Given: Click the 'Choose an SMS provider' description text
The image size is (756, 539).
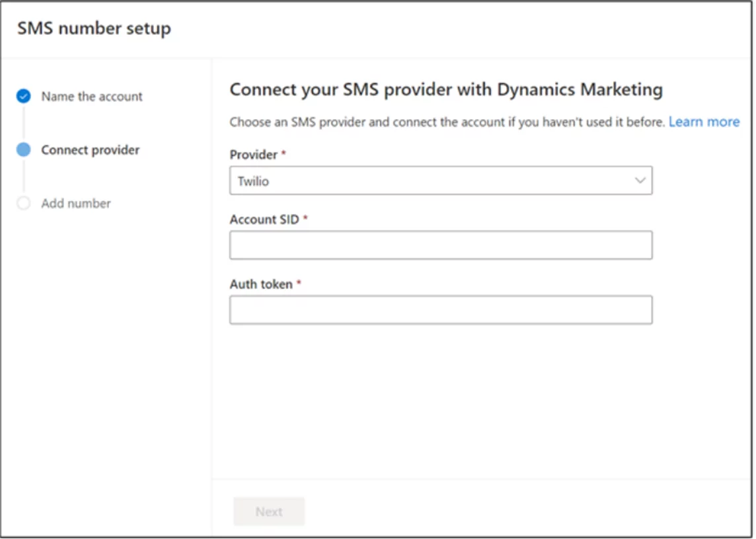Looking at the screenshot, I should 447,122.
